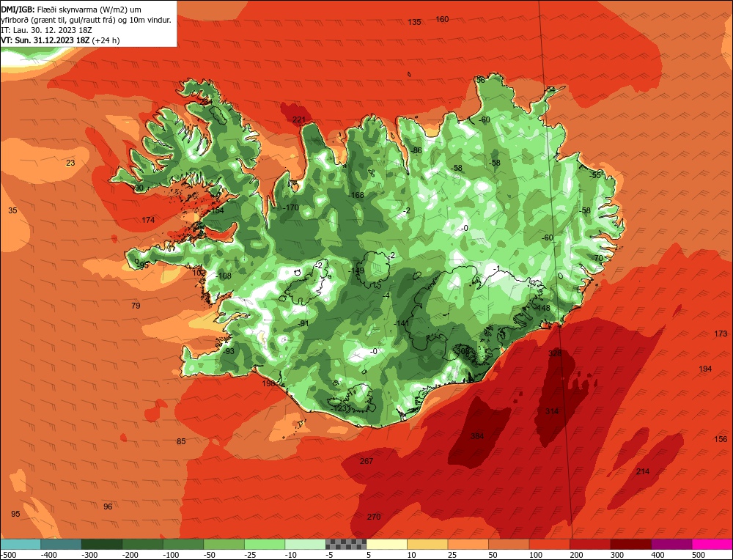733x560 pixels.
Task: Click the value '-93' on the Reykjanes peninsula
Action: tap(228, 352)
